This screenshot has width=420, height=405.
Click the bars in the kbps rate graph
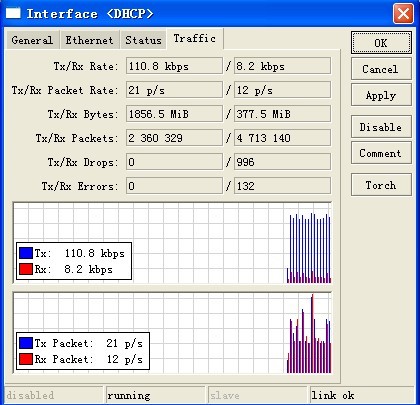[x=309, y=248]
